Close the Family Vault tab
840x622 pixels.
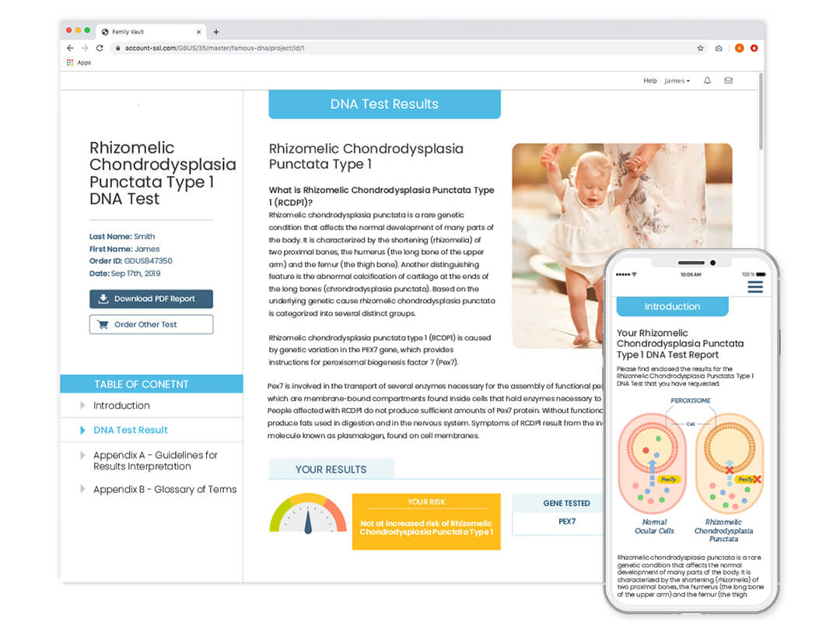point(199,32)
